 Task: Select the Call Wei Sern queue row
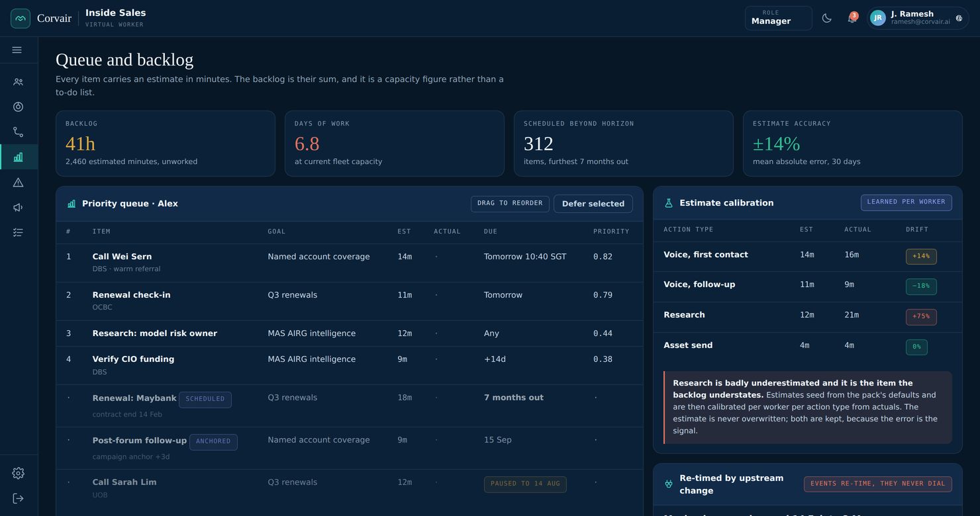point(350,263)
